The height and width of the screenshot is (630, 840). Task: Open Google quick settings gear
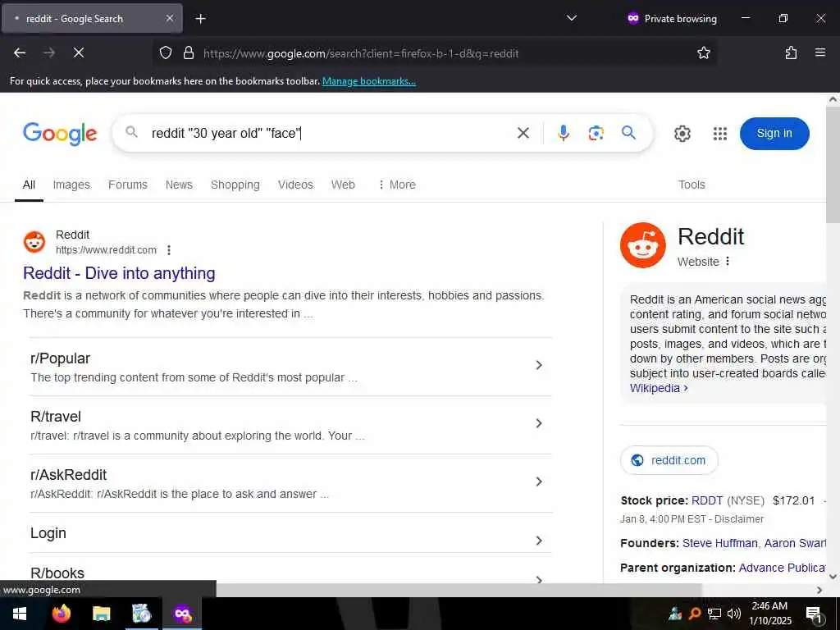[x=682, y=134]
